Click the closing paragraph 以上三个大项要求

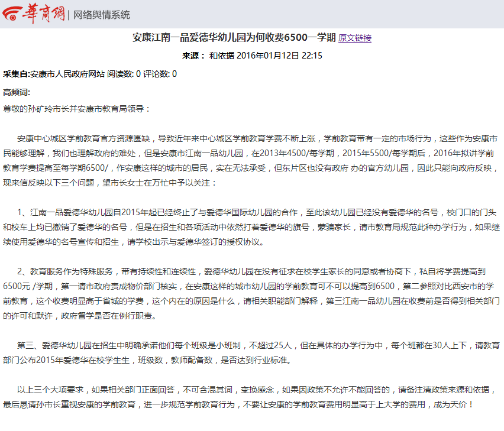click(x=250, y=397)
